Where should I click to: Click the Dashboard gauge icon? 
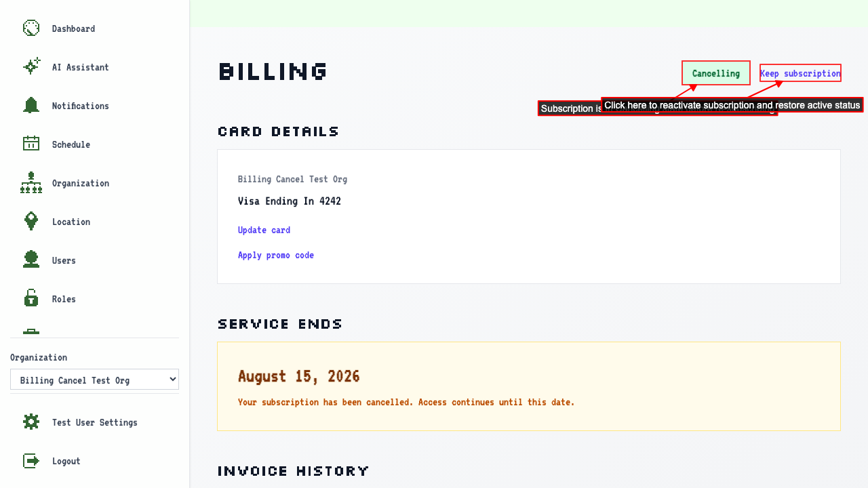31,28
